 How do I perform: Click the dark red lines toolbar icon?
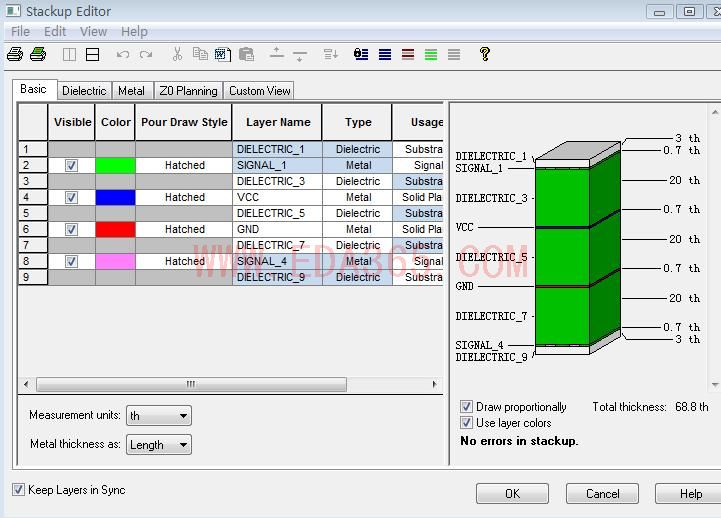click(408, 55)
